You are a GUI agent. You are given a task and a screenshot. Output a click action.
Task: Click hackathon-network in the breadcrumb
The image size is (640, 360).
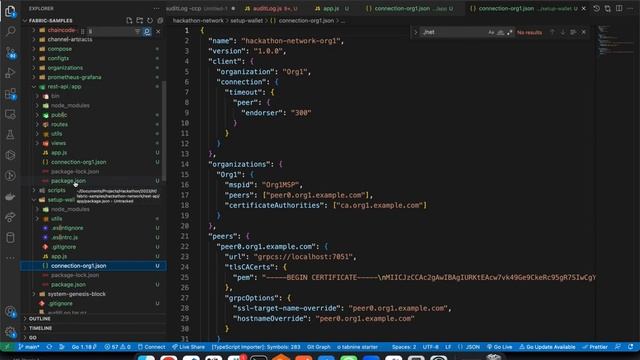pos(198,20)
